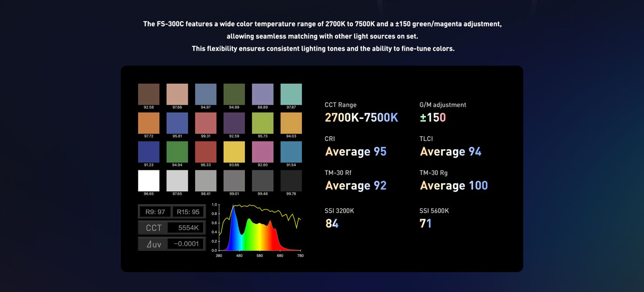Image resolution: width=644 pixels, height=292 pixels.
Task: Pick the lime green swatch labeled 95.73
Action: click(x=262, y=123)
